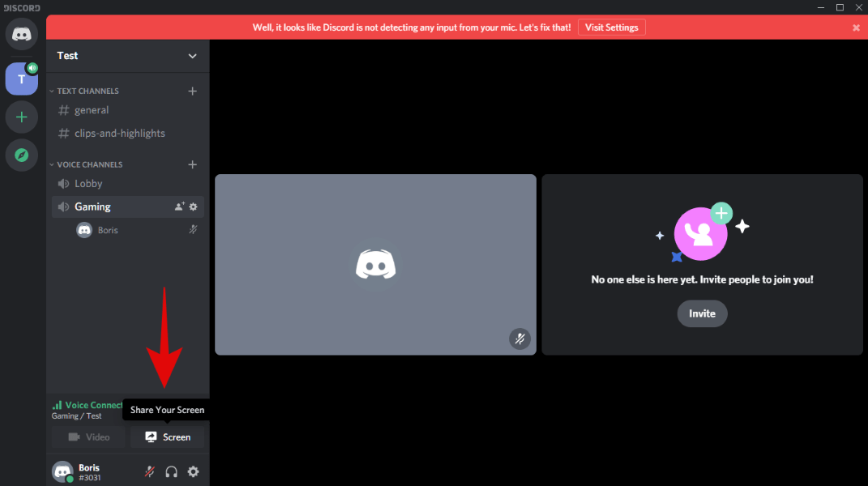The image size is (868, 486).
Task: Select the Test server icon
Action: pos(22,79)
